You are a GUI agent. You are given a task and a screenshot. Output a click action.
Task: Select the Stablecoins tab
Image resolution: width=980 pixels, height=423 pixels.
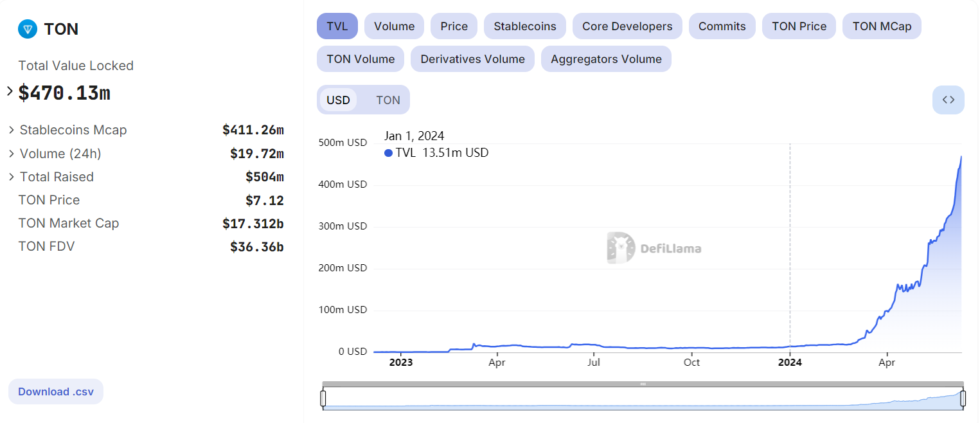(x=524, y=26)
